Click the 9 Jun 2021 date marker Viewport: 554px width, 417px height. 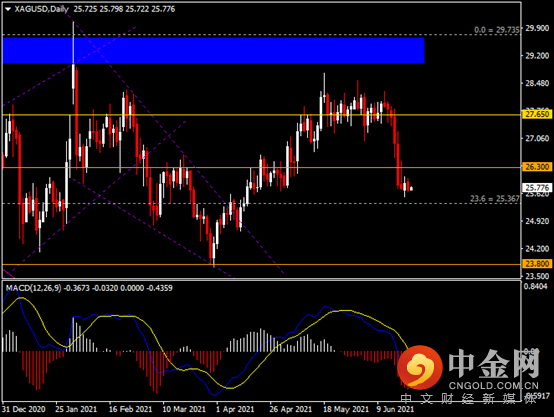click(395, 409)
